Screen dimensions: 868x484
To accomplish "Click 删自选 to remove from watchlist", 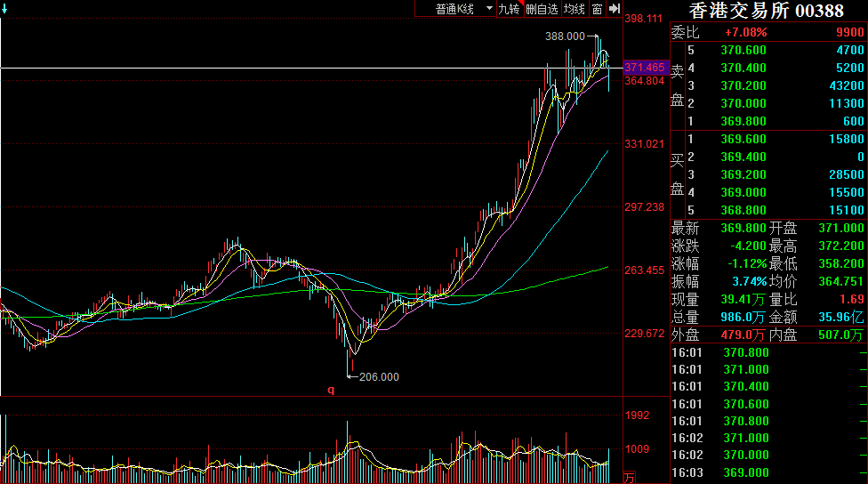I will pos(542,9).
